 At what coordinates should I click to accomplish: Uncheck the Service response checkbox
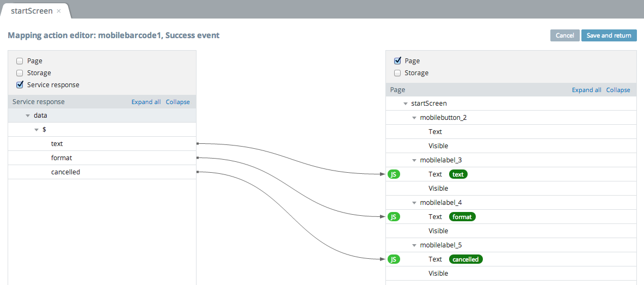coord(20,85)
